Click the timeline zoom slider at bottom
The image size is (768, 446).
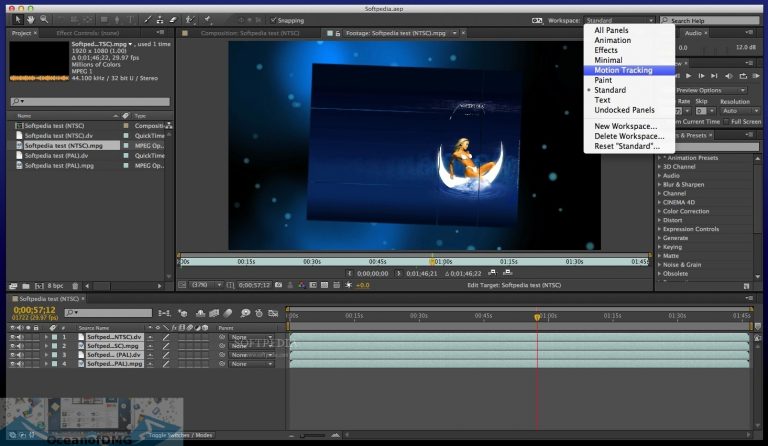click(312, 435)
